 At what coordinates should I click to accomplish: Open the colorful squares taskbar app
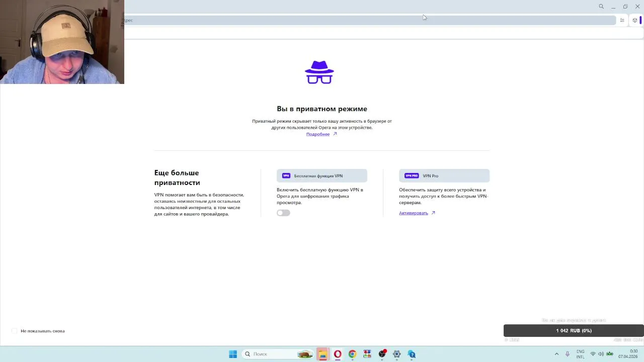[x=367, y=354]
